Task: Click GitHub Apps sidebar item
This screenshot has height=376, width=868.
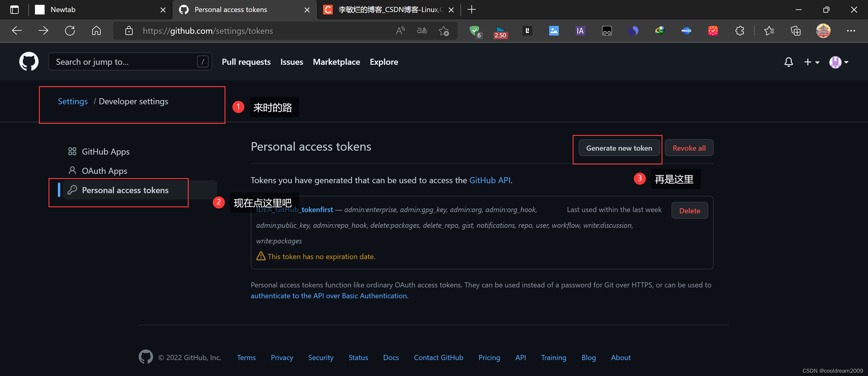Action: click(106, 151)
